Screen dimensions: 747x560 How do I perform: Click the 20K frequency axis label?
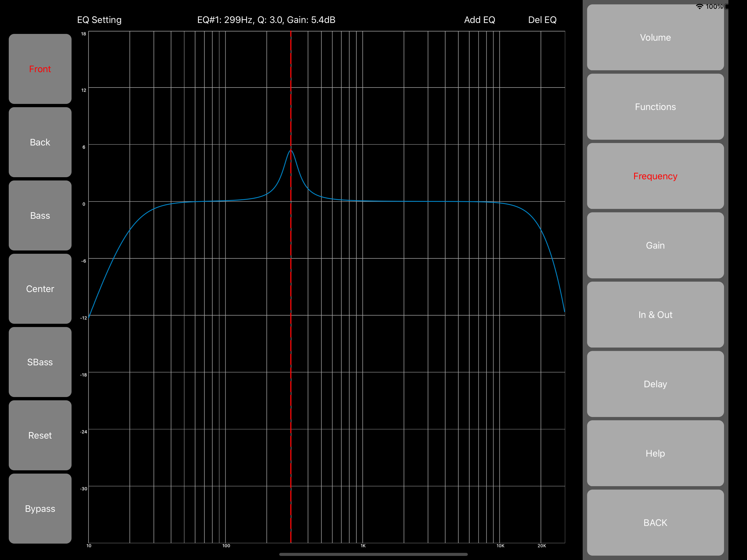tap(542, 546)
